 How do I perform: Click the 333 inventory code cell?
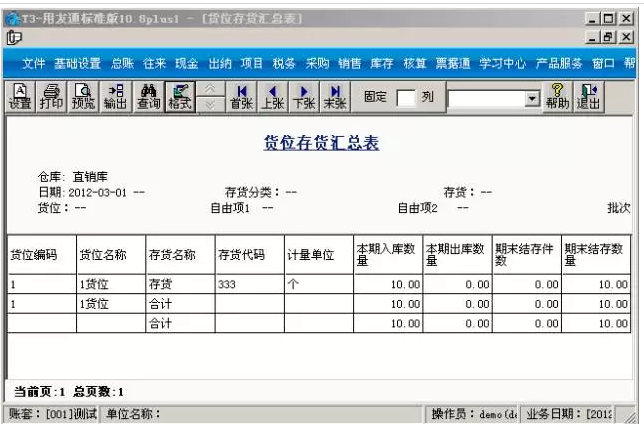click(250, 284)
